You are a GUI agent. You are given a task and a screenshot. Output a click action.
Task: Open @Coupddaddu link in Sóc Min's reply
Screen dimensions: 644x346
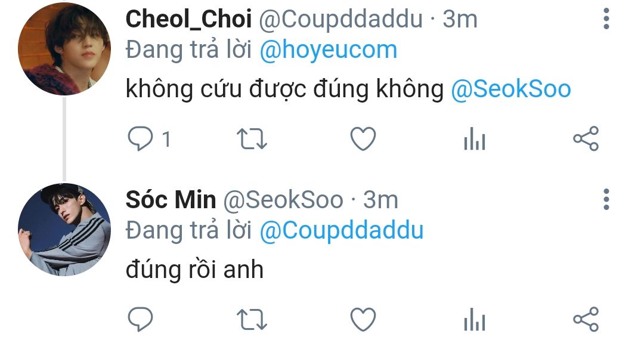tap(342, 230)
